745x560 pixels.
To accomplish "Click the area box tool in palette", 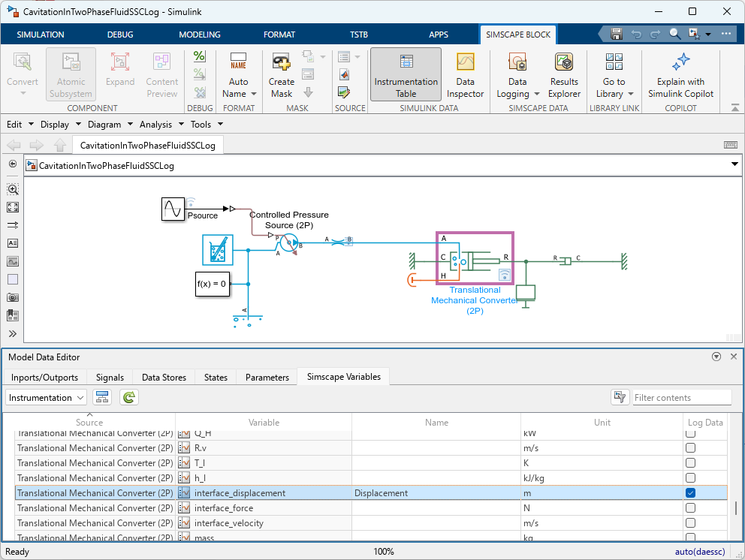I will click(x=13, y=279).
